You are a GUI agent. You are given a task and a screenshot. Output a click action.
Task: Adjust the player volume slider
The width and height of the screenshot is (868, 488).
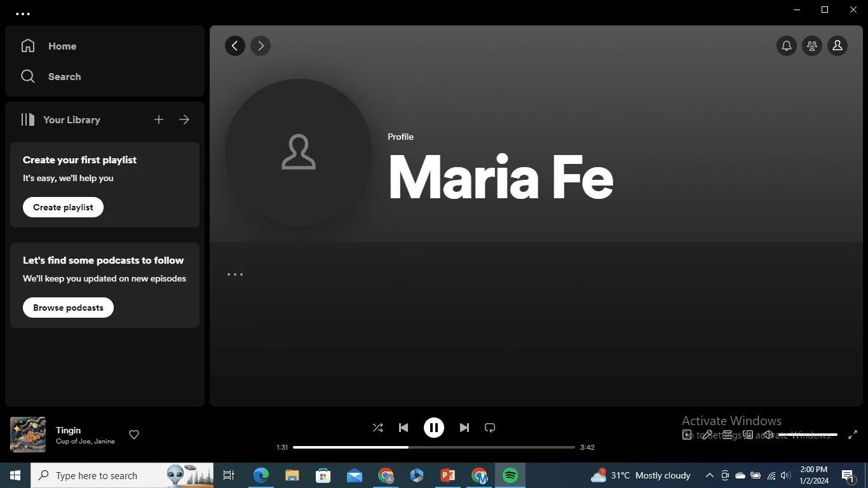(808, 435)
